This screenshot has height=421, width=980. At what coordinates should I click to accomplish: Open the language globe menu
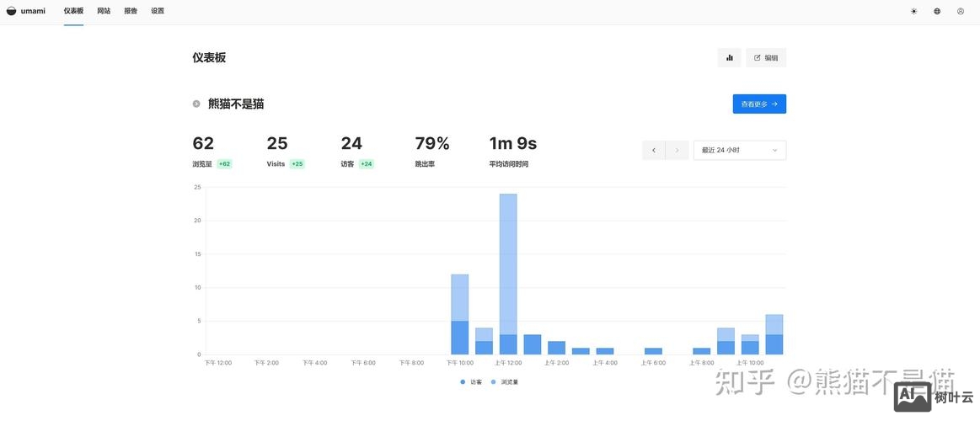pos(937,12)
